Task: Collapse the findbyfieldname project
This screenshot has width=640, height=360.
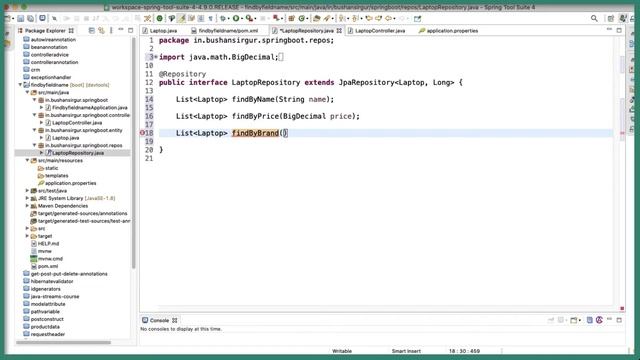Action: pos(20,85)
